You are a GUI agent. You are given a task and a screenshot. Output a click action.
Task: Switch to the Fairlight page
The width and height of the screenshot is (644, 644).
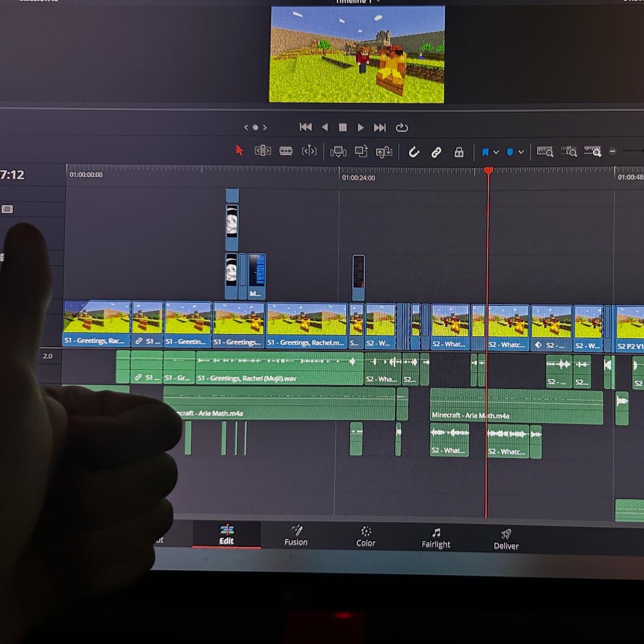[x=436, y=538]
